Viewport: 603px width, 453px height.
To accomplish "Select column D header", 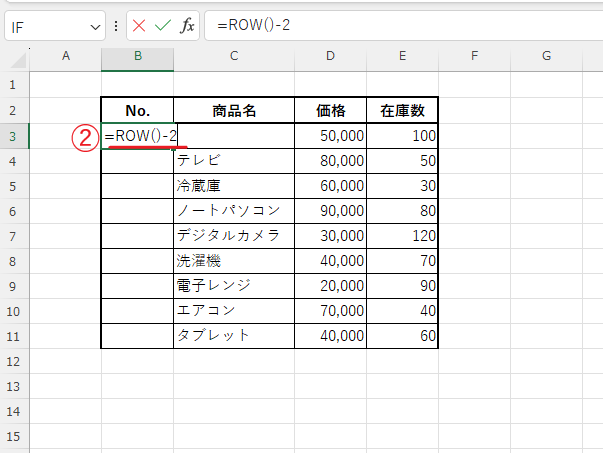I will point(330,56).
